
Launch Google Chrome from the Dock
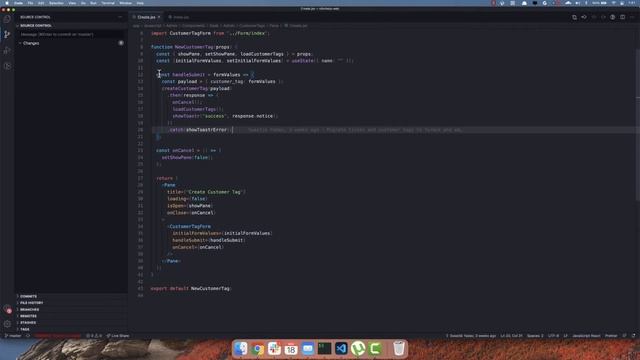click(258, 349)
